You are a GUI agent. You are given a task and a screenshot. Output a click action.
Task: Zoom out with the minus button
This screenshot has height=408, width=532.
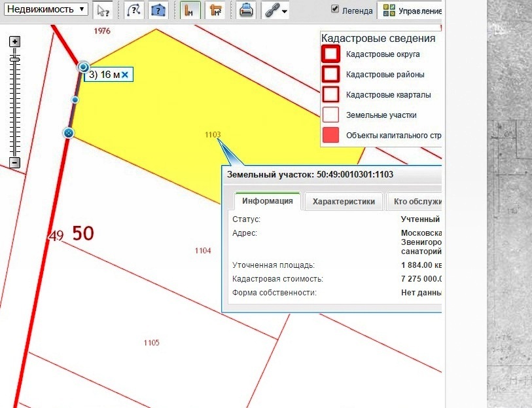[x=15, y=162]
